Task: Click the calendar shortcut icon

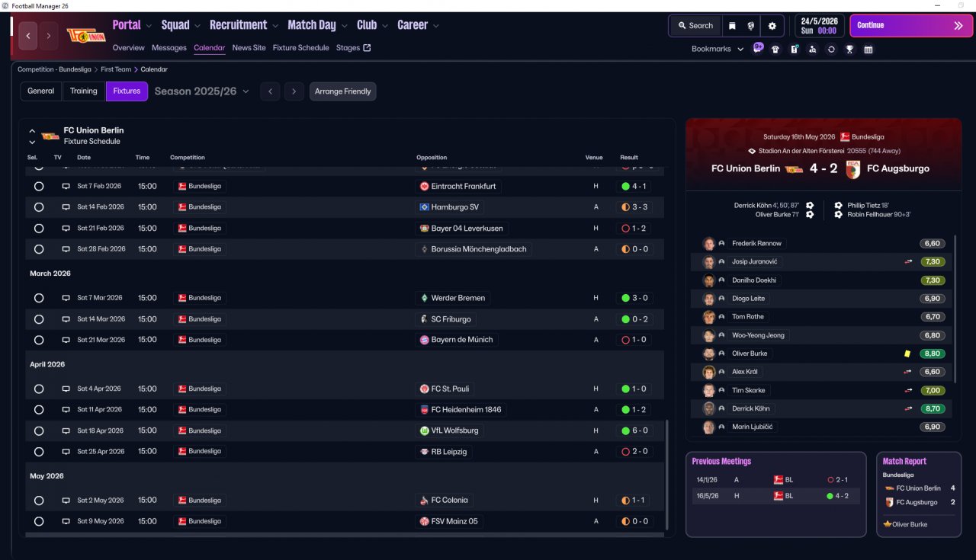Action: point(868,50)
